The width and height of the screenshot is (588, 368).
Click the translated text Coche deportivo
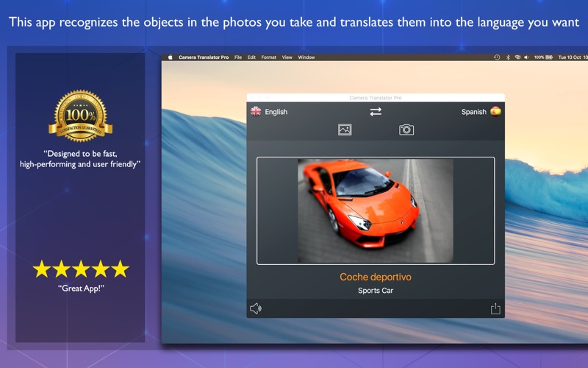pyautogui.click(x=376, y=277)
